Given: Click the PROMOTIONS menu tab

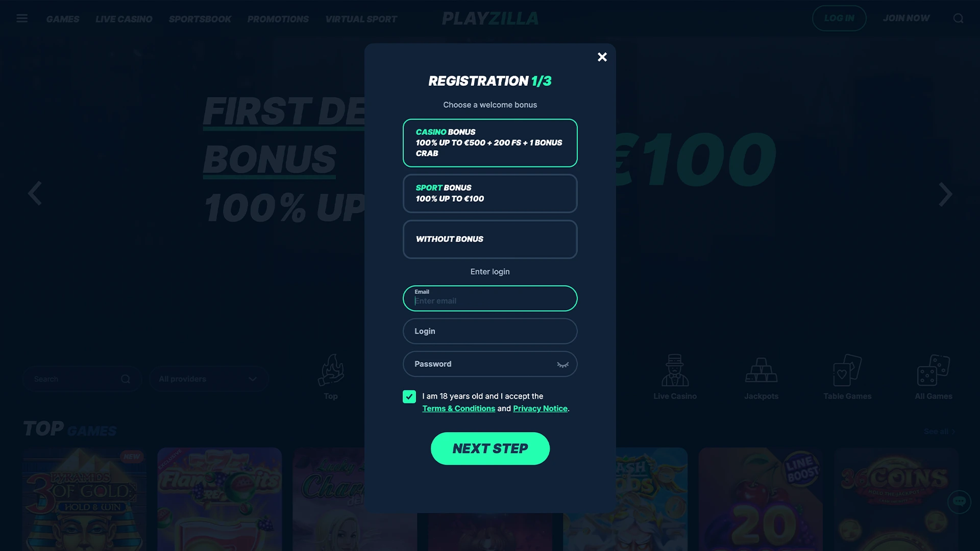Looking at the screenshot, I should [x=278, y=19].
